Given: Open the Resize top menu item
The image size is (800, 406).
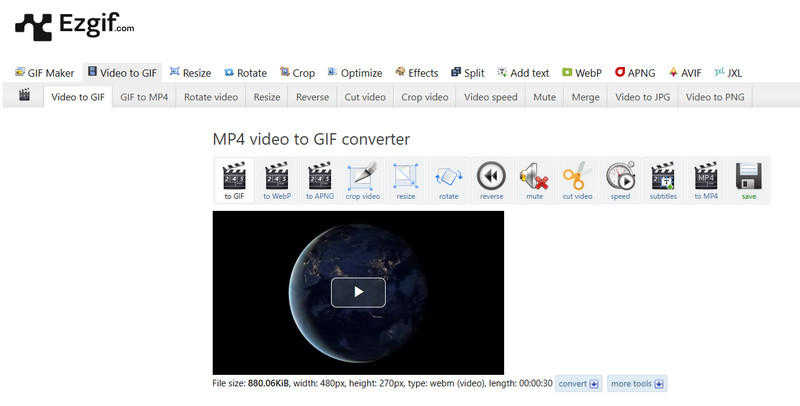Looking at the screenshot, I should [x=190, y=73].
